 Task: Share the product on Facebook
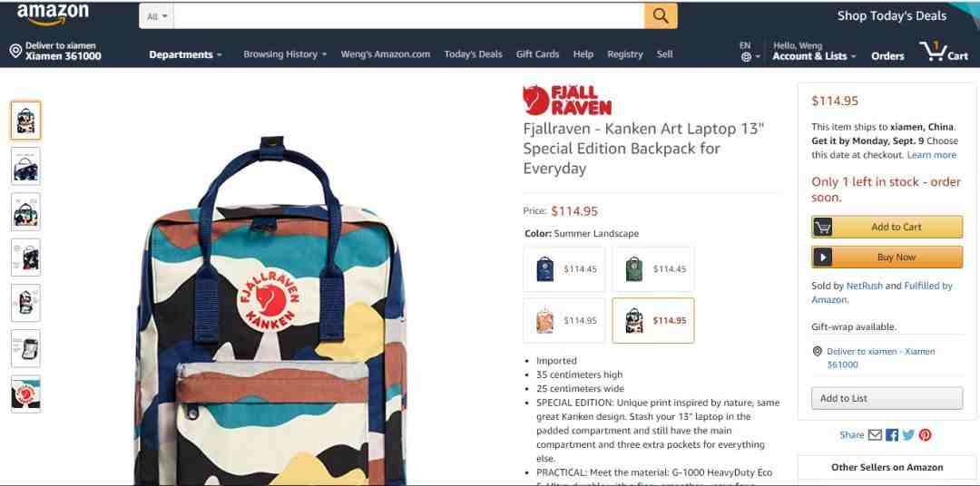(x=892, y=435)
